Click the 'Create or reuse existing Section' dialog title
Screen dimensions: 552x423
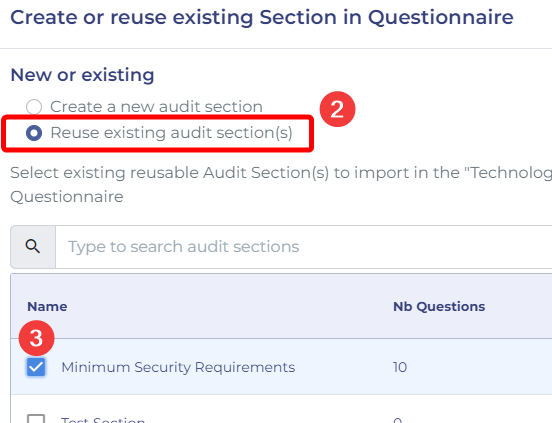point(262,17)
